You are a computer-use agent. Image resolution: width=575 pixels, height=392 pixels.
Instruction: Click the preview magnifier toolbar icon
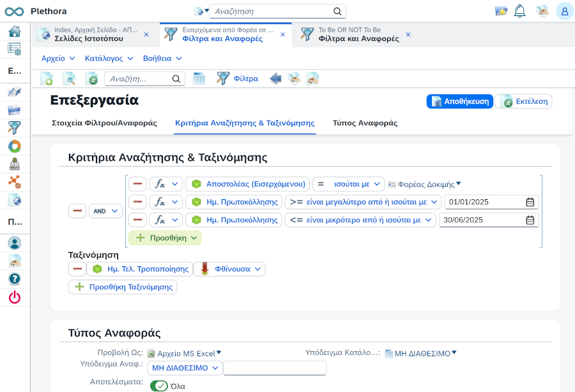pos(68,78)
